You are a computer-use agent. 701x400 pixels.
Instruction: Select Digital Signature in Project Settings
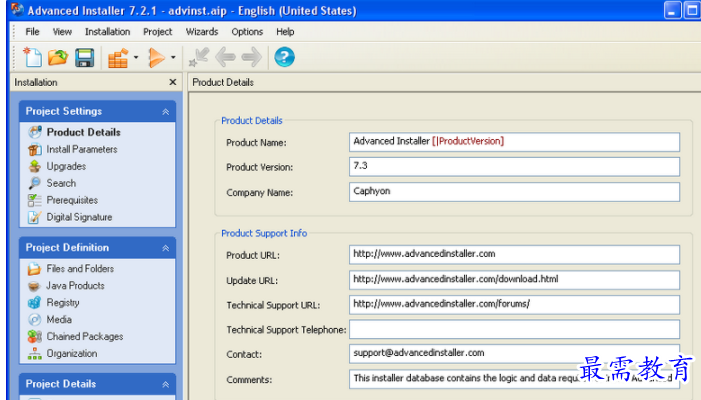tap(79, 217)
